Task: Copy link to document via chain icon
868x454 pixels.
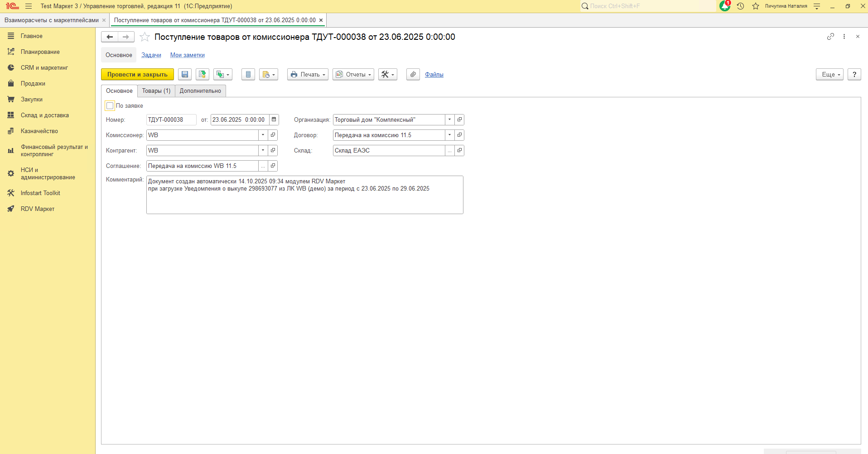Action: [830, 37]
